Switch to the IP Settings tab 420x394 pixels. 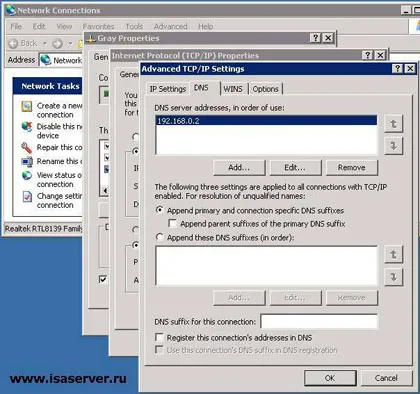point(168,89)
